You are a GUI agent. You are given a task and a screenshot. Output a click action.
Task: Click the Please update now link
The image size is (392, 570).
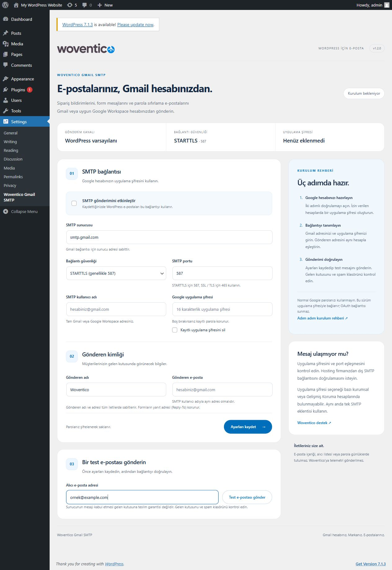click(135, 25)
